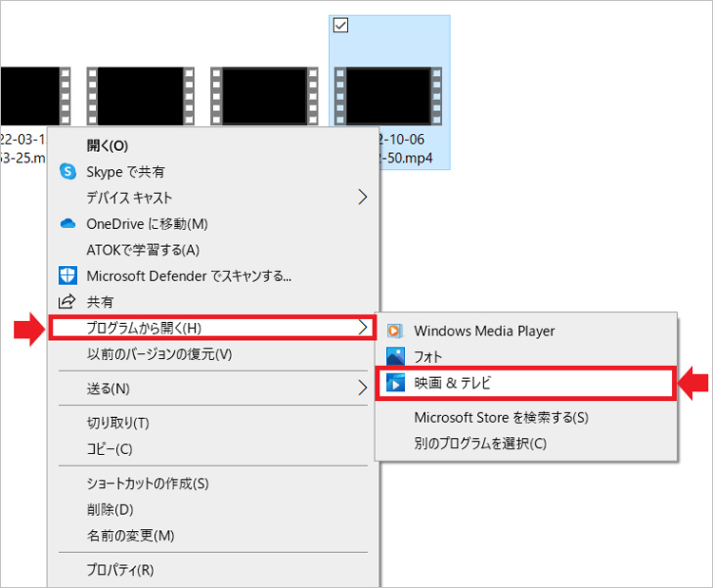Choose 削除(D) menu entry
Screen dimensions: 713x588
point(214,509)
